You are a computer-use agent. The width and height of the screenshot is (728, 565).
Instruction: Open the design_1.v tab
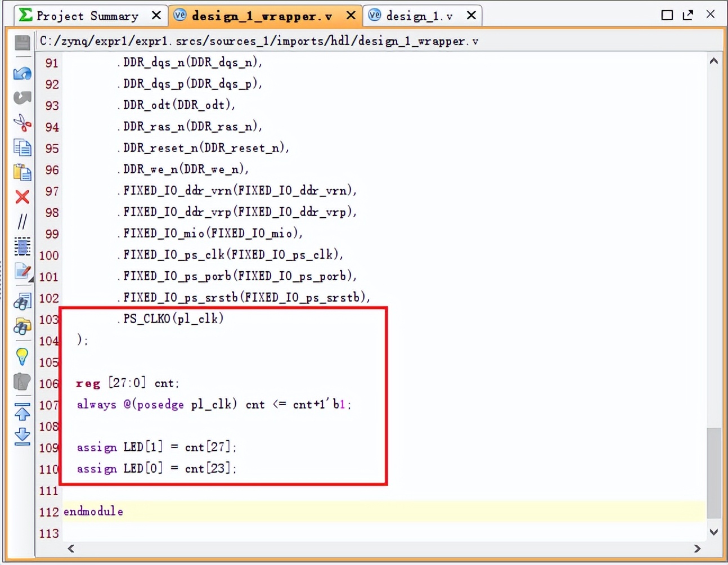click(419, 16)
